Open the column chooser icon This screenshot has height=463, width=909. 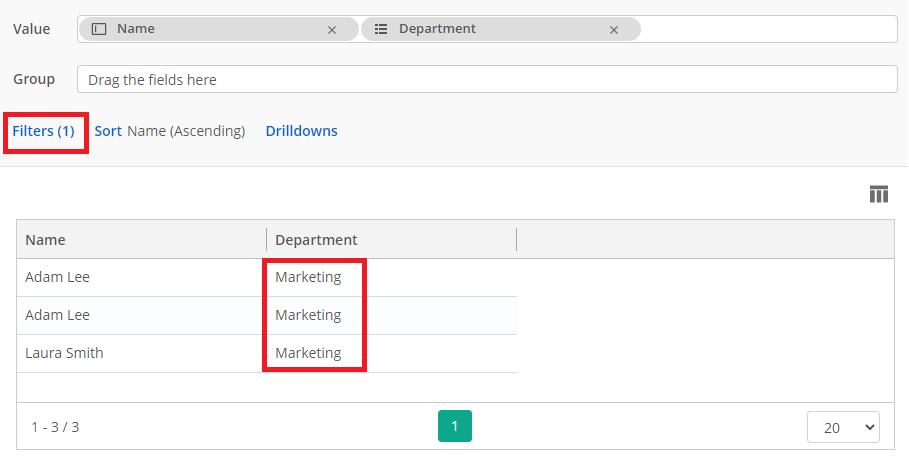point(878,194)
